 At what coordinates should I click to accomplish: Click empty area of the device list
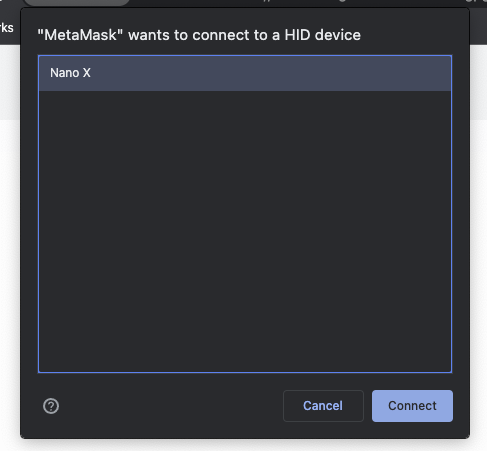point(245,230)
